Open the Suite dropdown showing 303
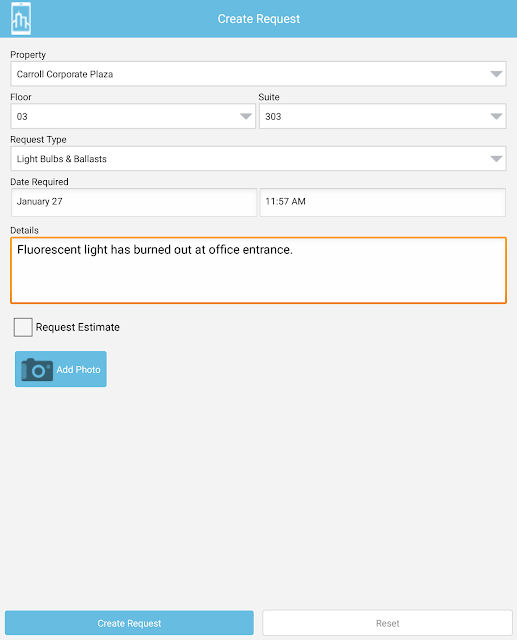 click(x=383, y=116)
